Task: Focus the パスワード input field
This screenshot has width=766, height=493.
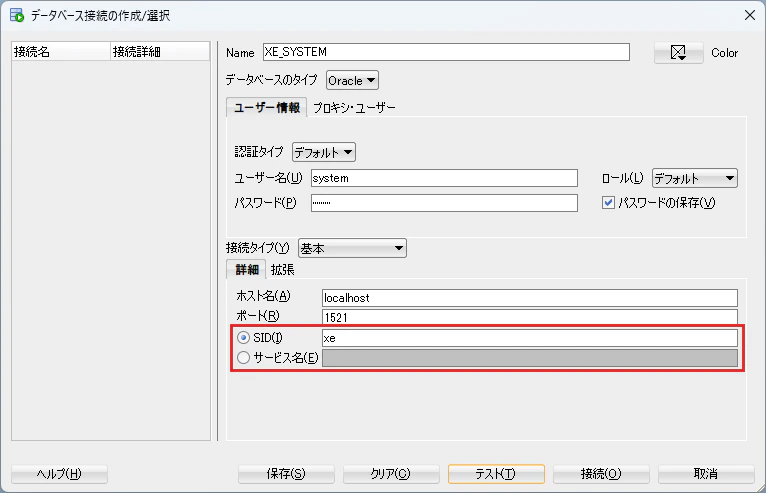Action: [444, 203]
